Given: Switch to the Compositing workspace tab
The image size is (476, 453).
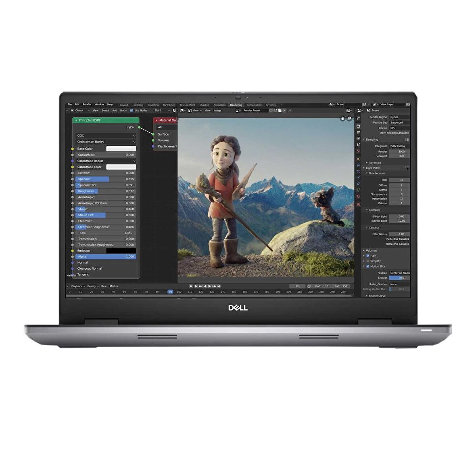Looking at the screenshot, I should coord(254,105).
